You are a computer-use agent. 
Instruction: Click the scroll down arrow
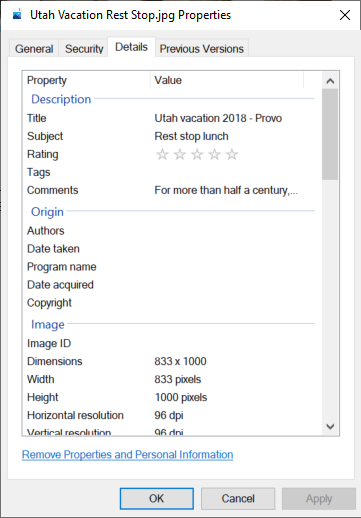(330, 426)
